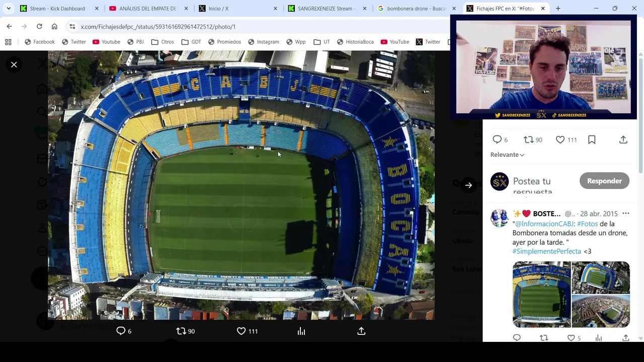Like BOSTE... reply with 5 likes
The height and width of the screenshot is (362, 644).
pos(571,338)
